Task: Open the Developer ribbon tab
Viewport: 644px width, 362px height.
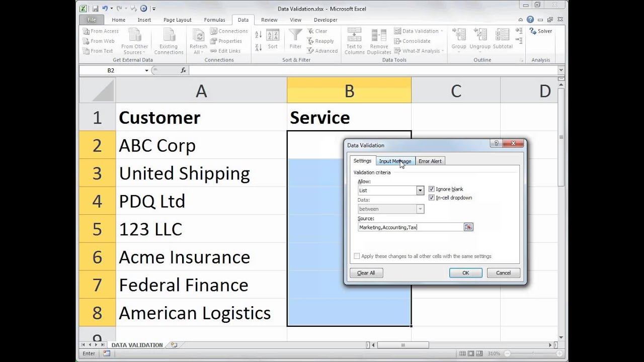Action: tap(326, 20)
